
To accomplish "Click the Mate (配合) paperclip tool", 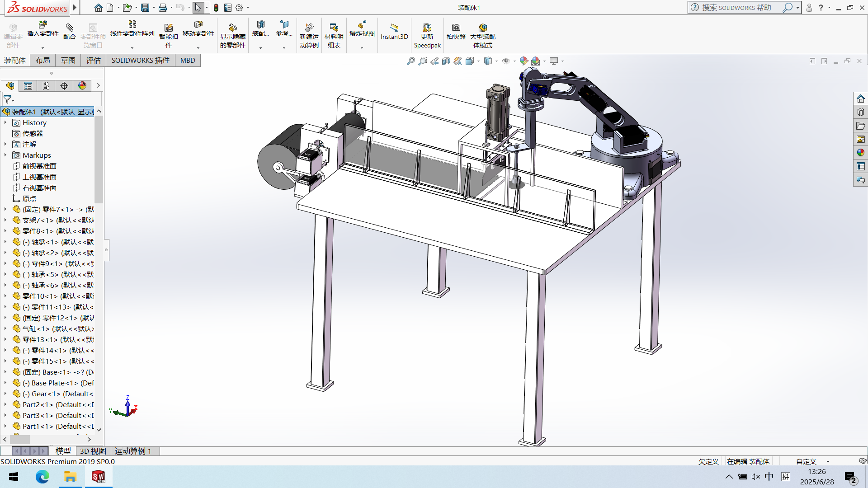I will (69, 31).
